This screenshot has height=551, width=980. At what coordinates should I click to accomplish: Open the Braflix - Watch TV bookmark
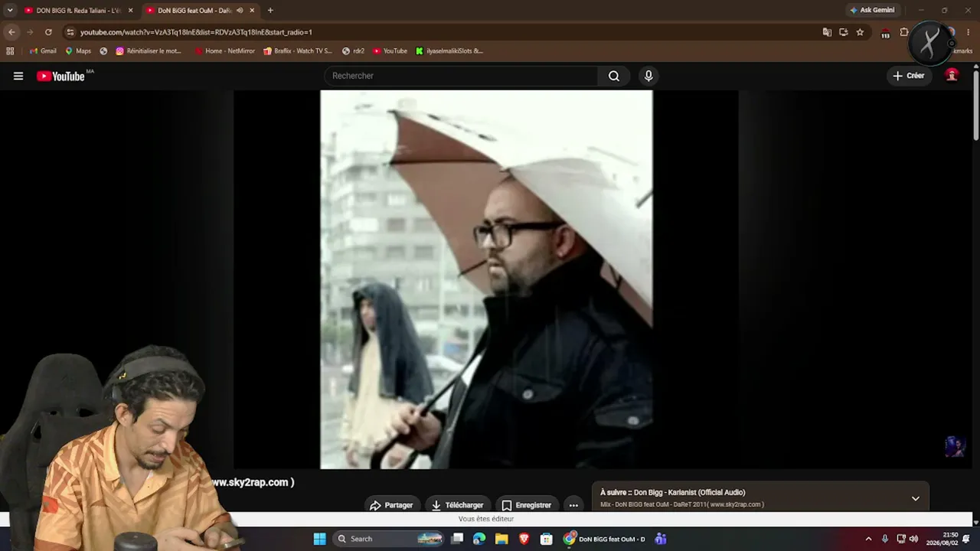coord(298,51)
